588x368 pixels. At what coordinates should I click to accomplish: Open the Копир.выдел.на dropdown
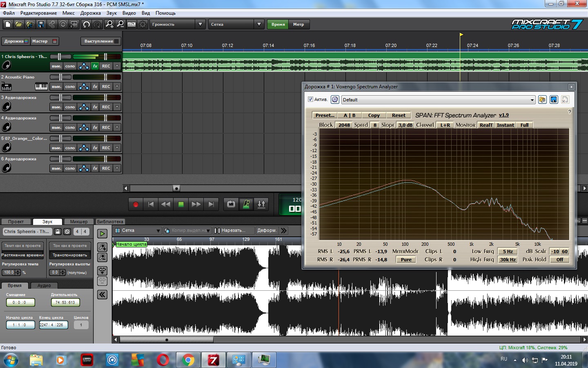[208, 231]
